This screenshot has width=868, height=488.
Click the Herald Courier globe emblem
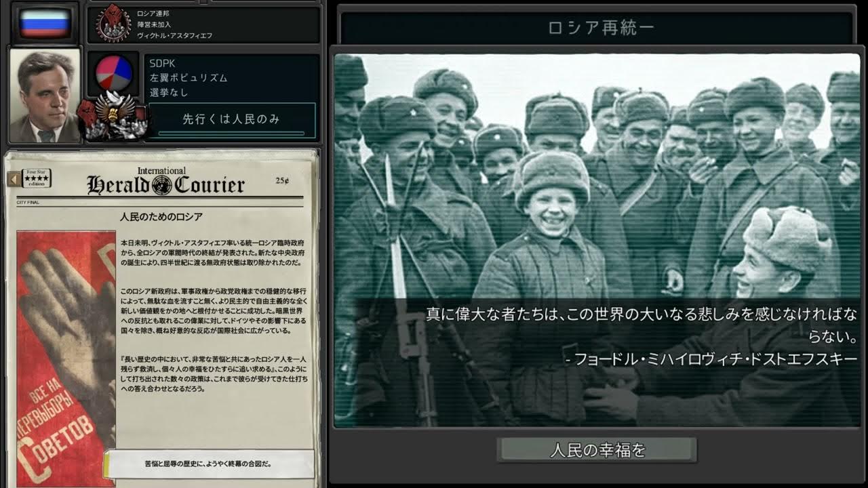pyautogui.click(x=163, y=185)
